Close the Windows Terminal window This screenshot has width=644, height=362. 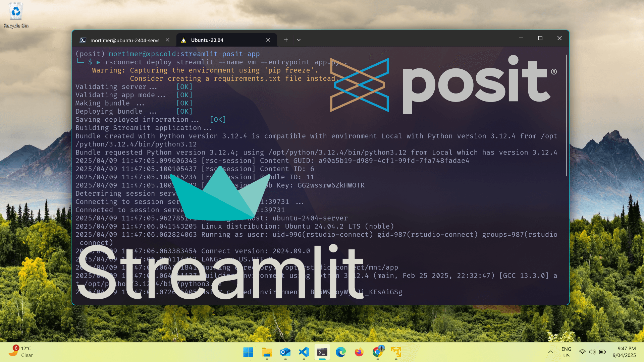click(559, 38)
